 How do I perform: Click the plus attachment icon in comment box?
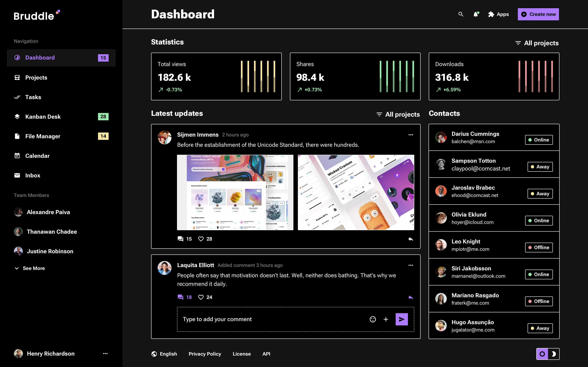(386, 319)
